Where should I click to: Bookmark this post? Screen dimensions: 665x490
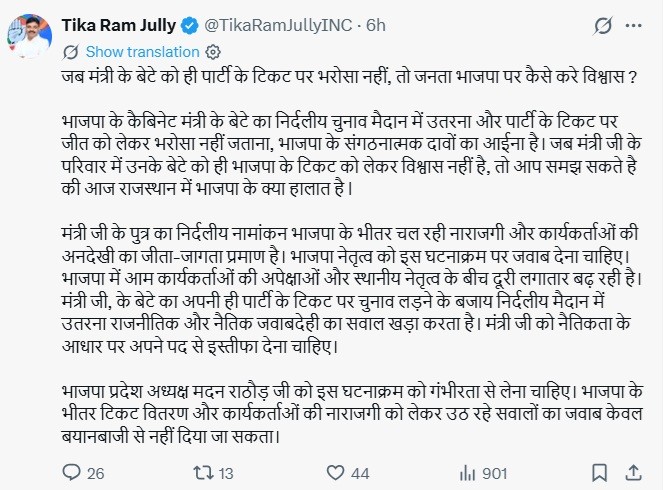[599, 473]
